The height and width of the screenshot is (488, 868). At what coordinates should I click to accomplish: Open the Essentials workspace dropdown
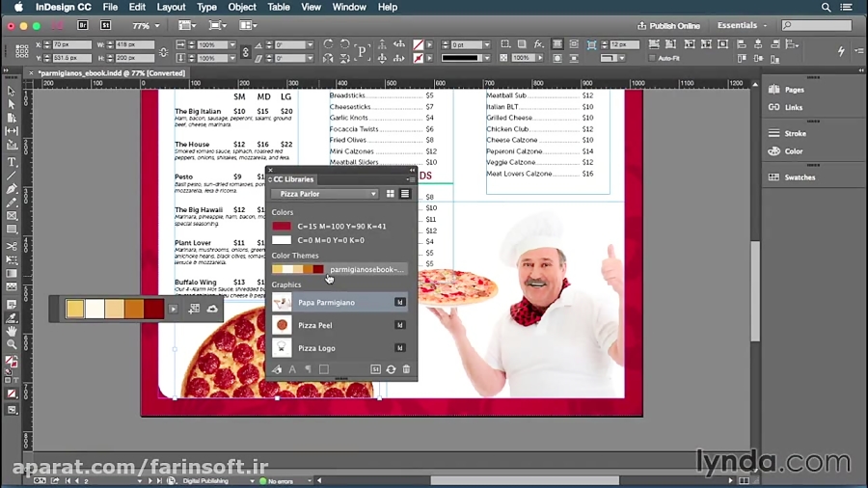[743, 25]
